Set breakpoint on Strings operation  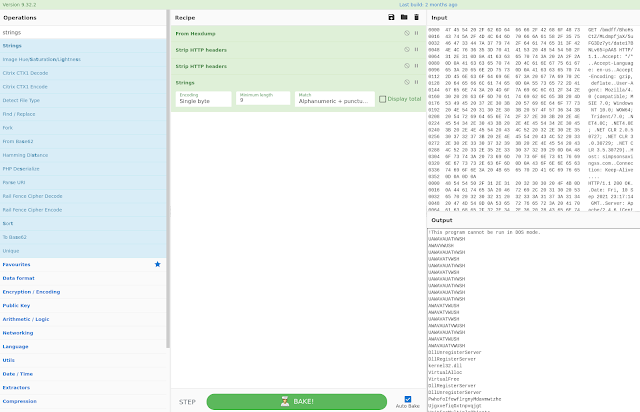tap(416, 82)
